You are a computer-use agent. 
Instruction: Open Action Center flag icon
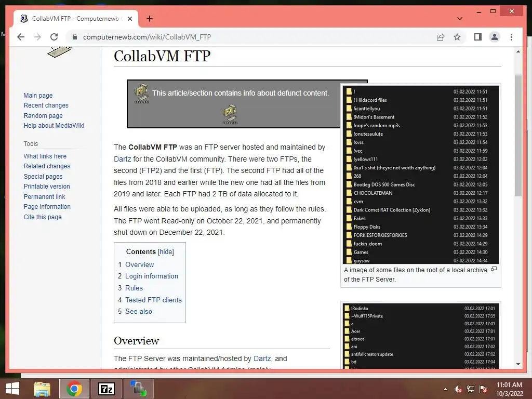483,389
